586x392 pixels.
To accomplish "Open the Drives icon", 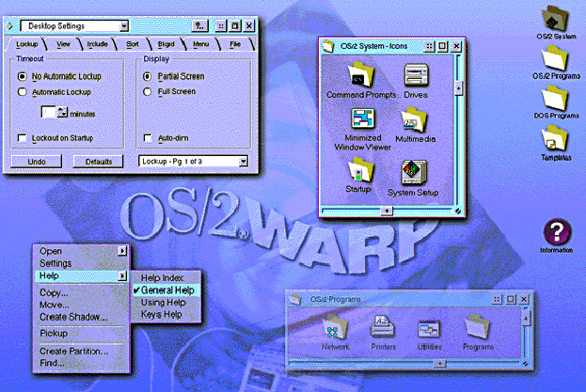I will coord(416,76).
